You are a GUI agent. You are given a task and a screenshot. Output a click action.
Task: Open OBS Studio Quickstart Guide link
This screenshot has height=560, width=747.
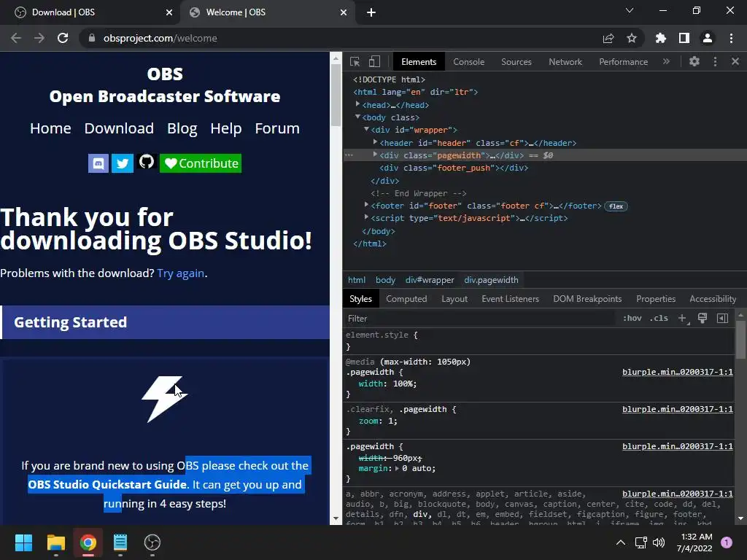107,484
